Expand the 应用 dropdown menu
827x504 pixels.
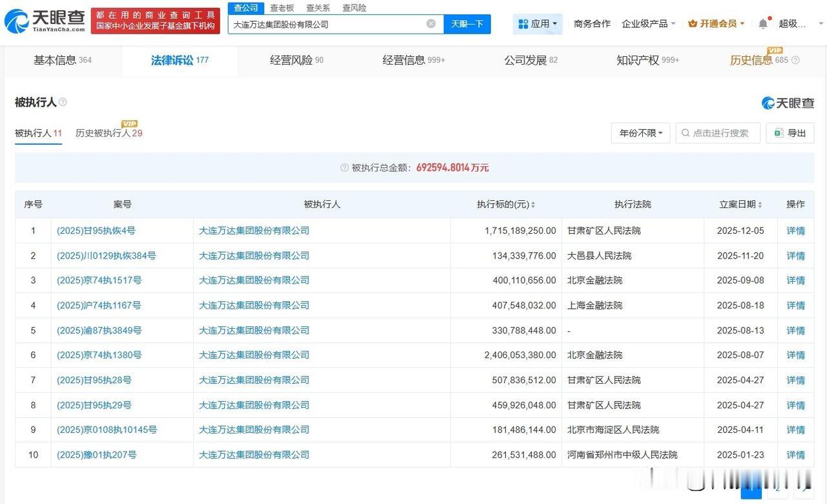click(538, 24)
